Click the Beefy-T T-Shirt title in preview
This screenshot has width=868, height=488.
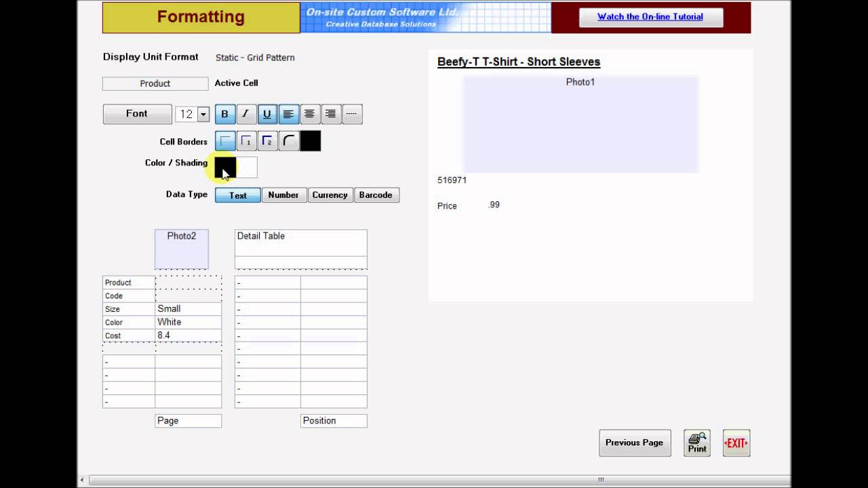coord(519,62)
